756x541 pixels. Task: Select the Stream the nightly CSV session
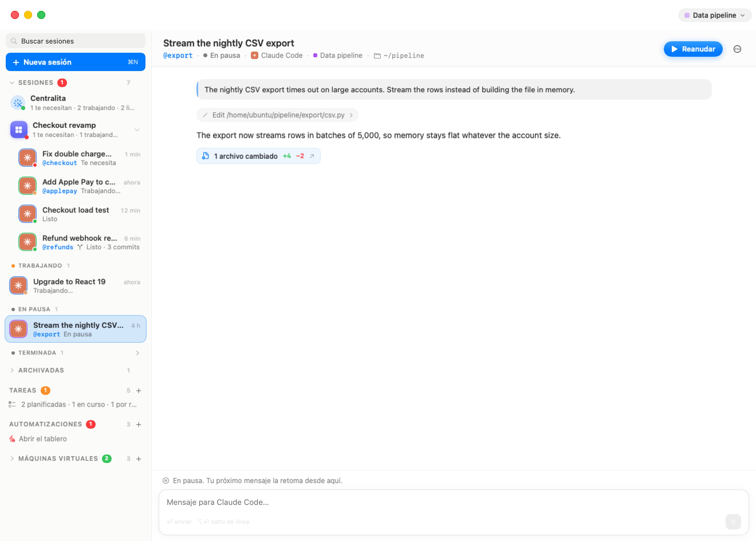coord(76,329)
